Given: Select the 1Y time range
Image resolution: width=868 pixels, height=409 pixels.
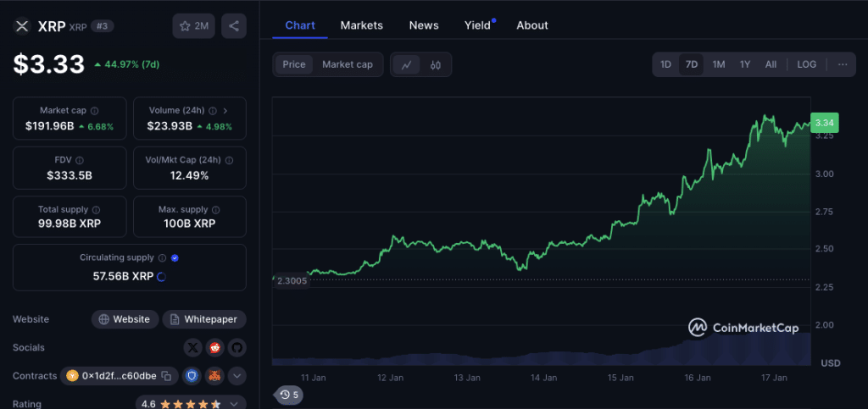Looking at the screenshot, I should (x=745, y=64).
